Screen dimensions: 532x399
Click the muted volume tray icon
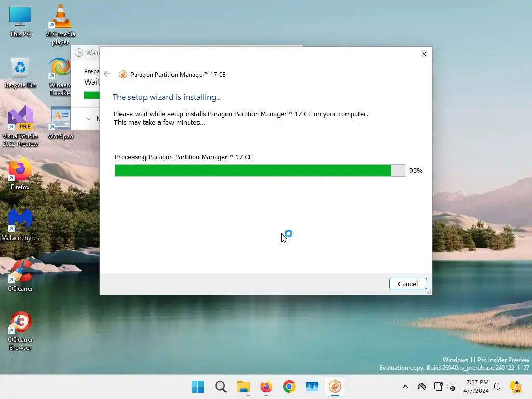point(451,387)
